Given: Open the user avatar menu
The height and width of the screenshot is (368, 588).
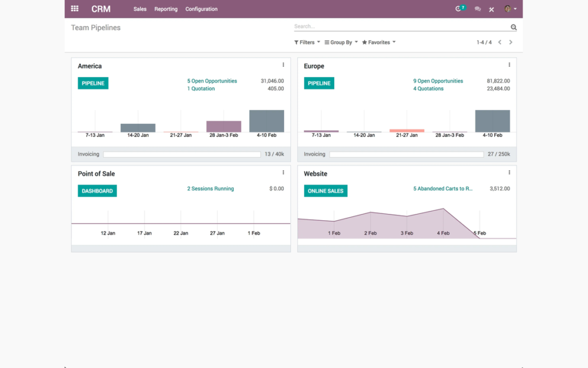Looking at the screenshot, I should coord(510,9).
